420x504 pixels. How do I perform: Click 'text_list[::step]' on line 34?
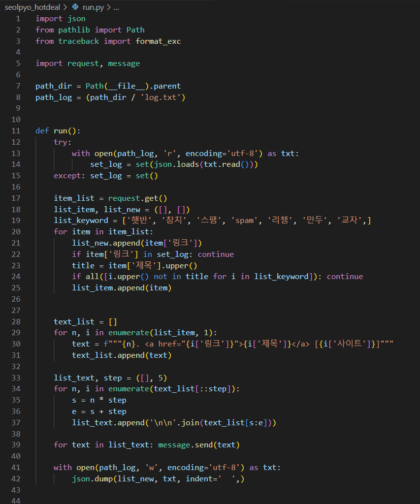pyautogui.click(x=193, y=389)
